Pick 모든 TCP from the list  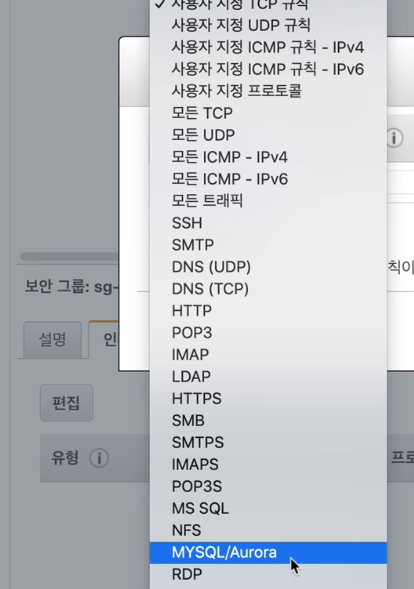click(268, 113)
